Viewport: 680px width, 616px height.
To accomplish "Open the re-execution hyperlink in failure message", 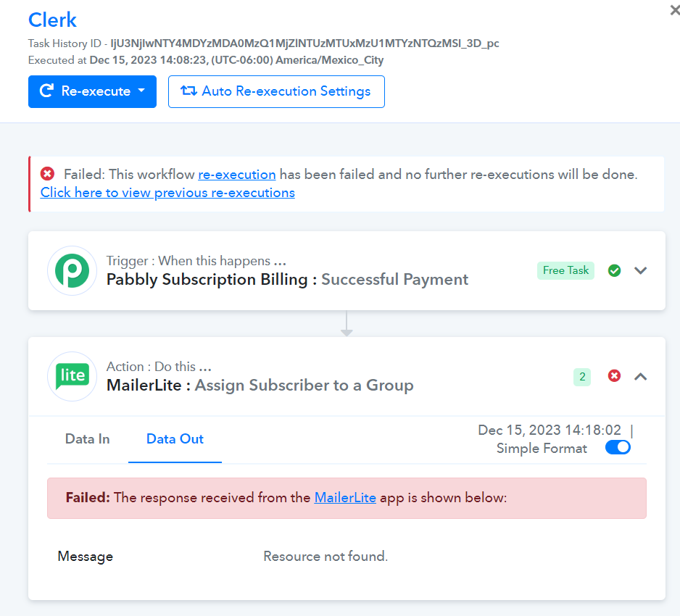I will [237, 174].
